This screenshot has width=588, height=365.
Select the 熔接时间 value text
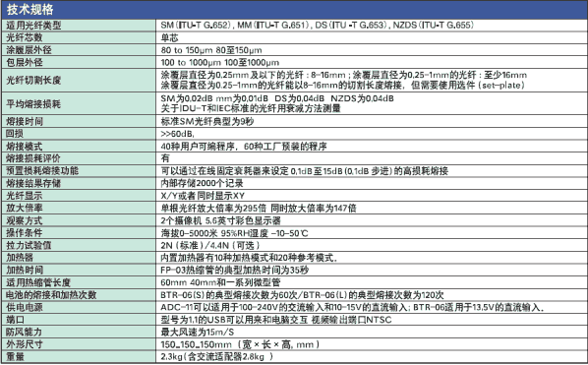(207, 122)
